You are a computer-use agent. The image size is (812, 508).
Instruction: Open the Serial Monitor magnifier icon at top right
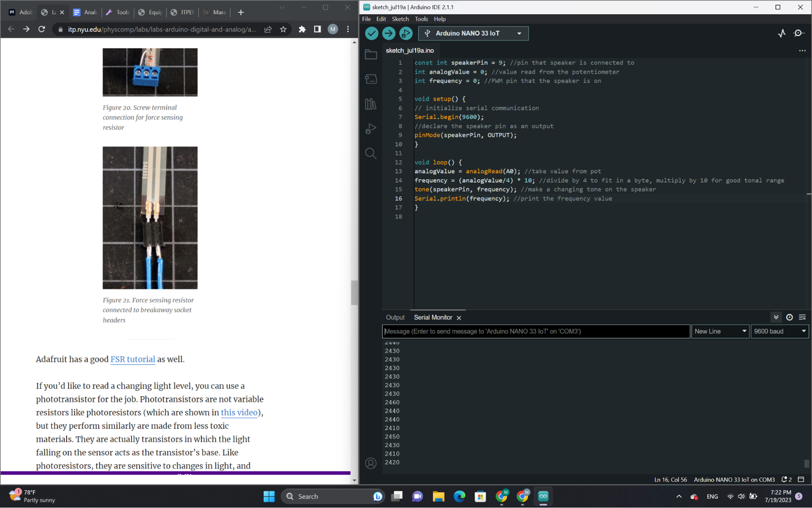pyautogui.click(x=798, y=33)
